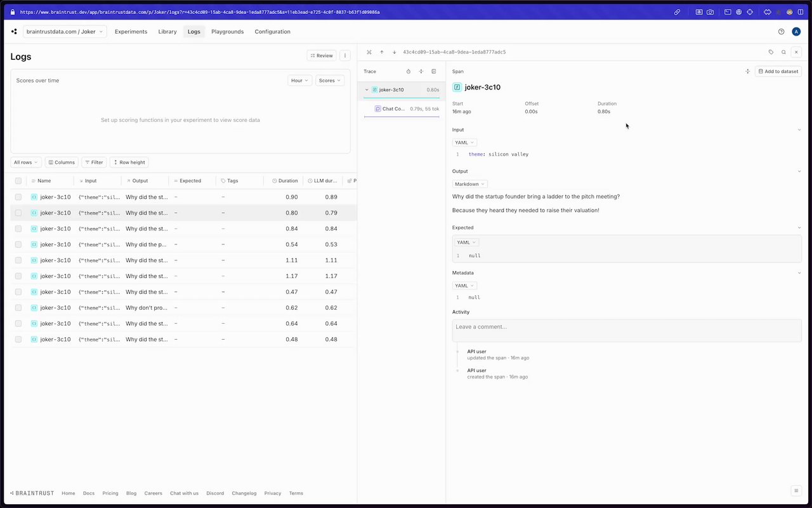Sort by the Duration column header
This screenshot has width=812, height=508.
tap(285, 181)
